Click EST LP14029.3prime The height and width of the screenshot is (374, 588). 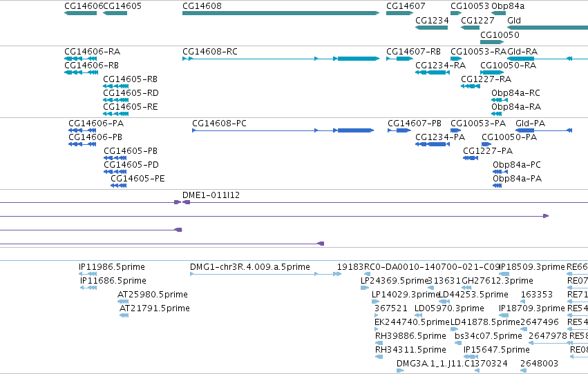(375, 302)
